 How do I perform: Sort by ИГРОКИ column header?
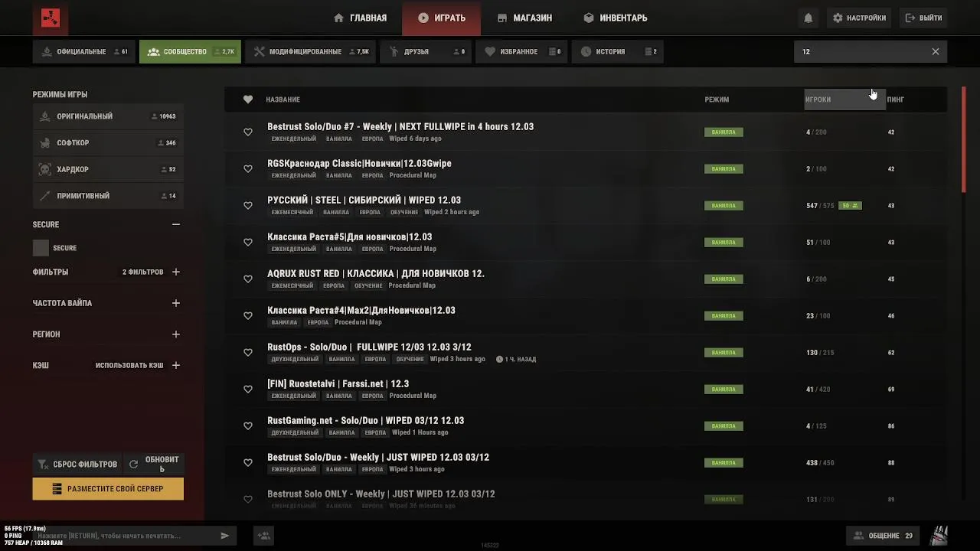click(844, 99)
